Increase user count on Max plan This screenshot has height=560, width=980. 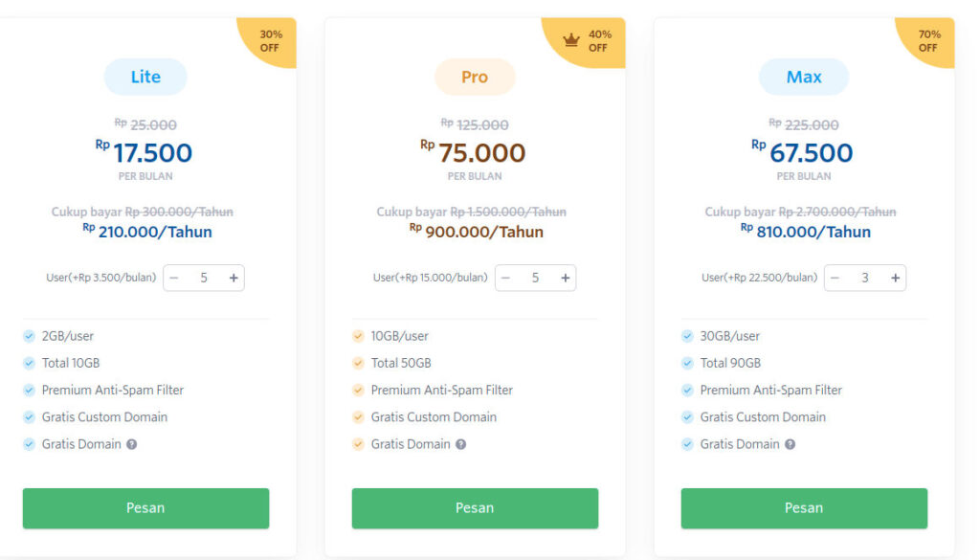895,278
